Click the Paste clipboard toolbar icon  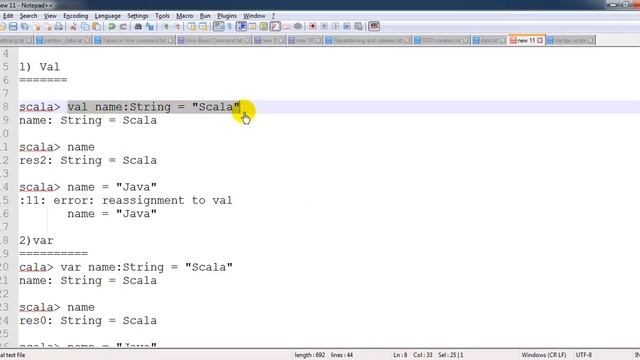[x=96, y=27]
